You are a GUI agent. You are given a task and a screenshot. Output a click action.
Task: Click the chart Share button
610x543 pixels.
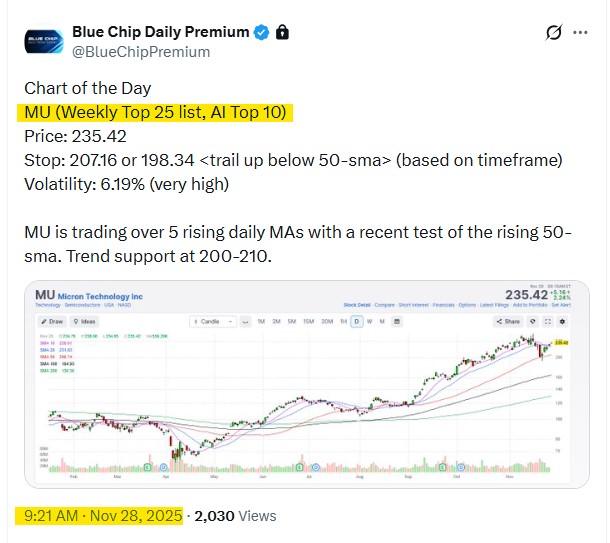click(x=510, y=322)
